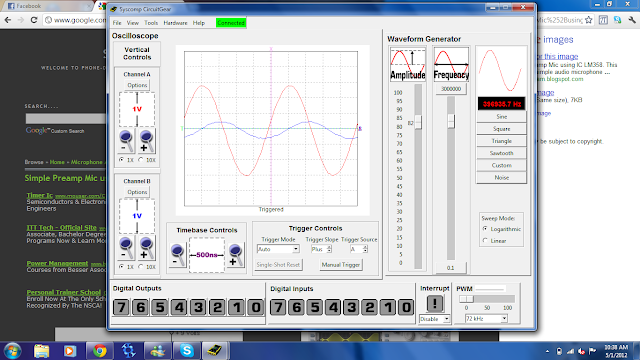Click Channel A zoom-in magnifier icon
The image size is (640, 360).
coord(146,141)
